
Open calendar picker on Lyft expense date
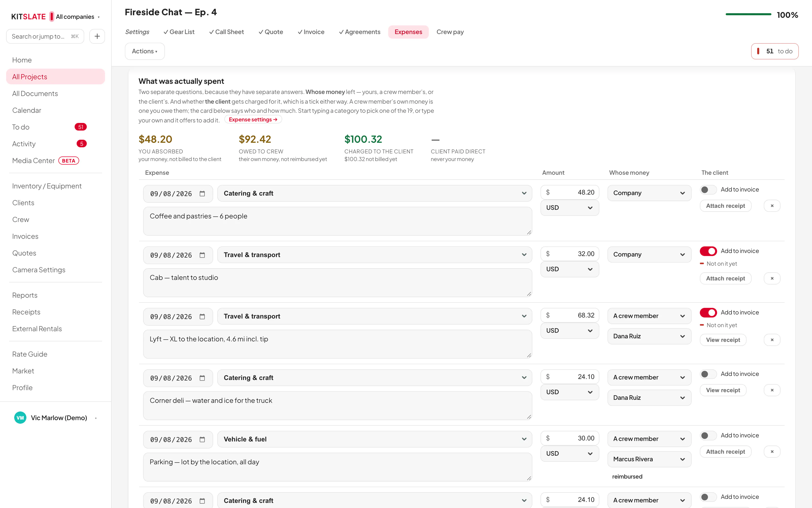202,316
